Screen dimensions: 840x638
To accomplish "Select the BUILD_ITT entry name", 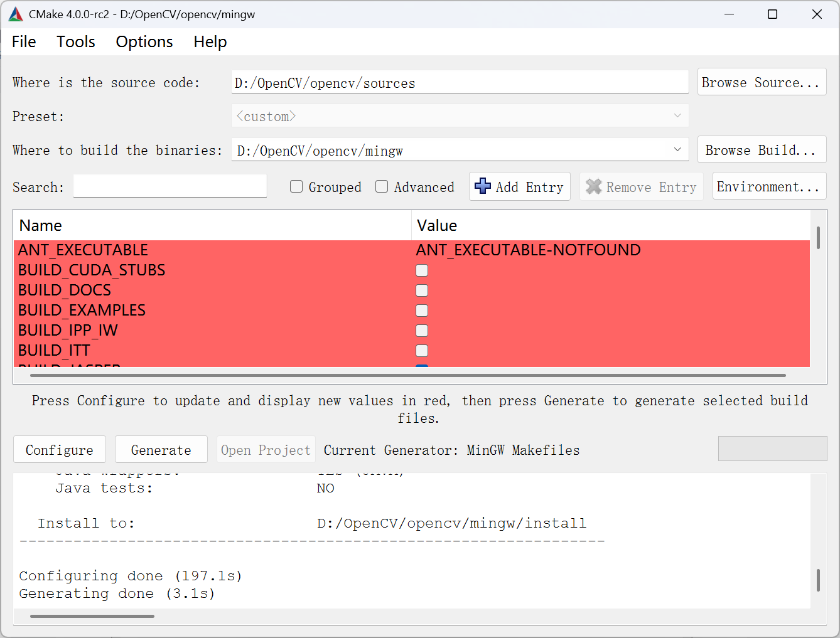I will click(x=54, y=350).
